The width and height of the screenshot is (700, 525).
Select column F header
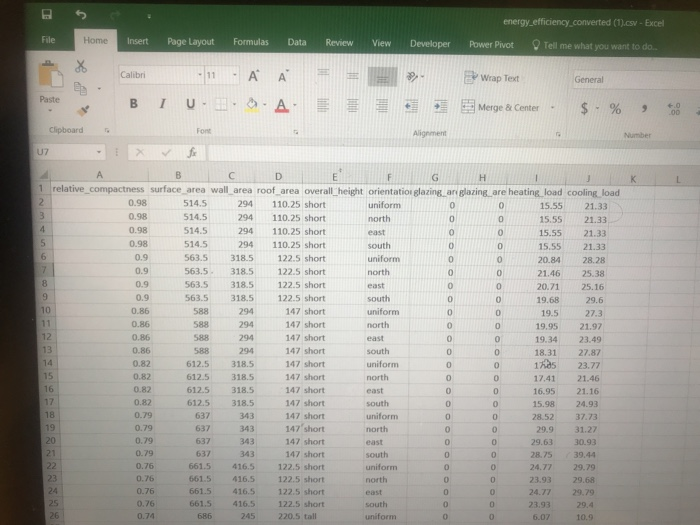(389, 177)
